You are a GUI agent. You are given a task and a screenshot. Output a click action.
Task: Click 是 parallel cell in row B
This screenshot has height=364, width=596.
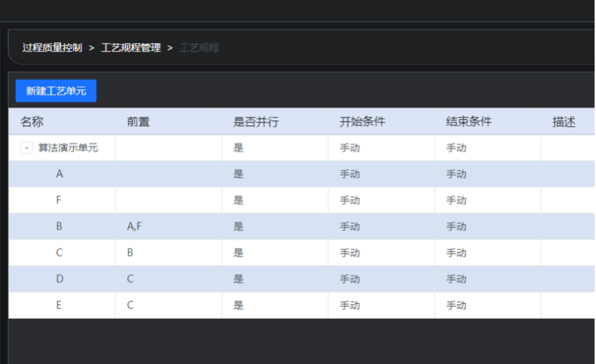[239, 226]
